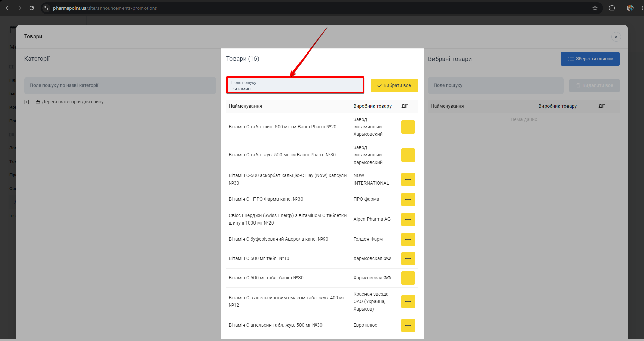Focus the category name search field
This screenshot has width=644, height=341.
[x=120, y=86]
